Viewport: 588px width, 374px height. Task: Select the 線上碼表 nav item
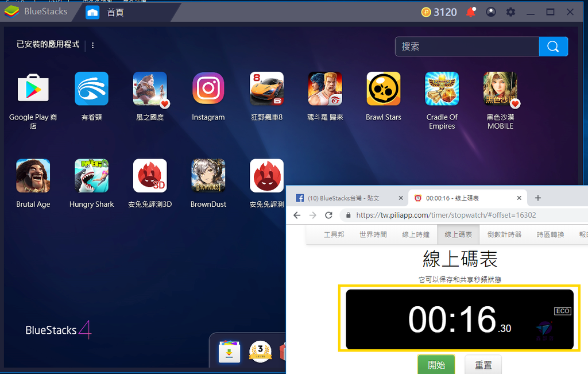pyautogui.click(x=458, y=234)
